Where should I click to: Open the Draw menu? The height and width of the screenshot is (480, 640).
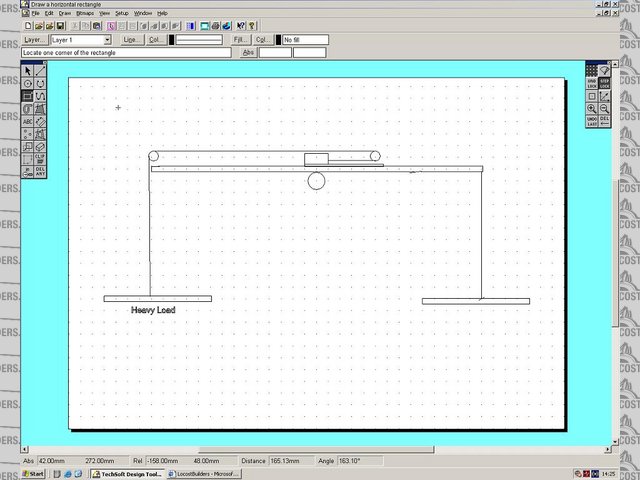click(x=64, y=13)
